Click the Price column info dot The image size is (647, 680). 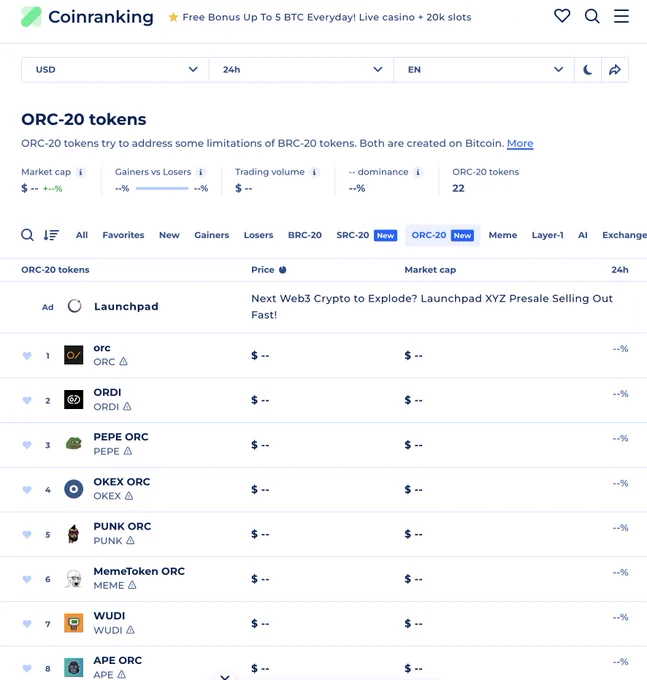282,270
